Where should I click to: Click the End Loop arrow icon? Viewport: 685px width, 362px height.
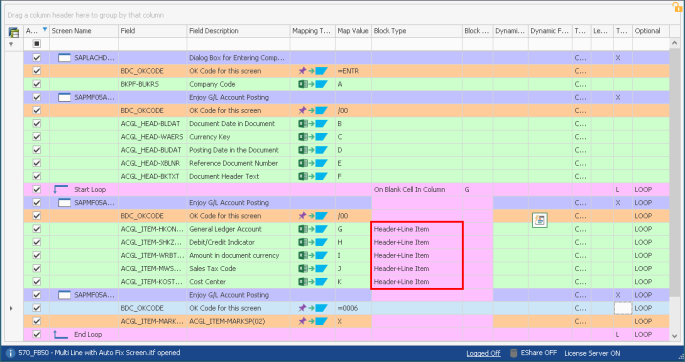(61, 334)
